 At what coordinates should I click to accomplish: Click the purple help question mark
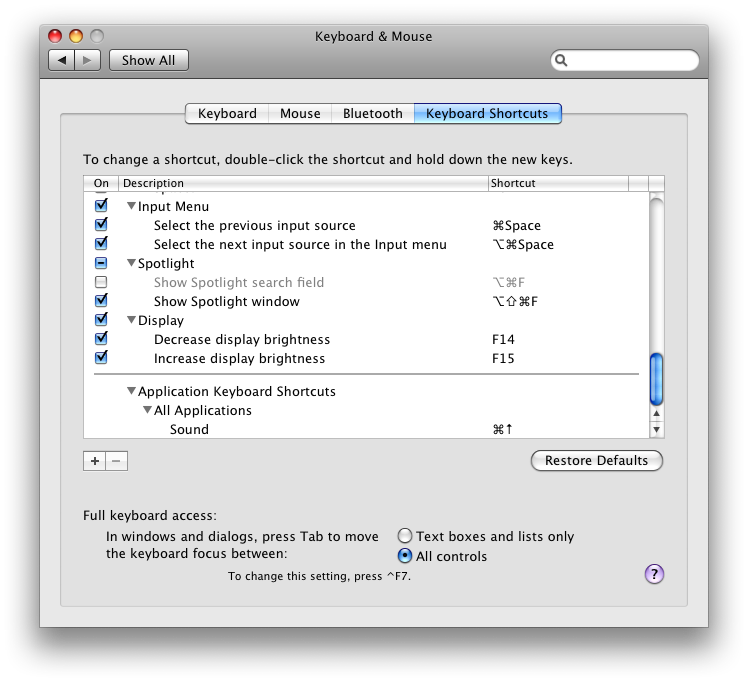tap(654, 573)
